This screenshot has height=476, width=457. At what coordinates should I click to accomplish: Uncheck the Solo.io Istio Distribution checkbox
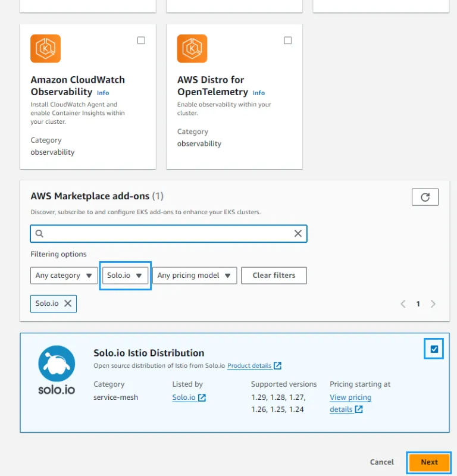pyautogui.click(x=434, y=349)
